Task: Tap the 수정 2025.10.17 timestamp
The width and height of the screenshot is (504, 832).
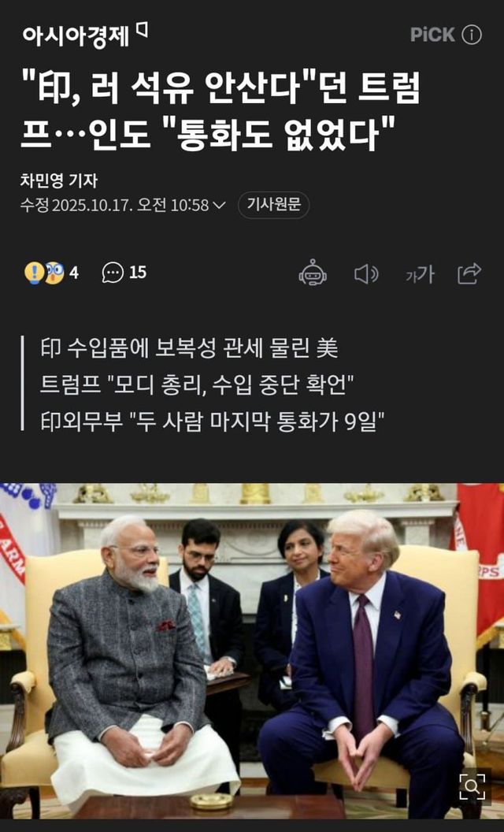Action: [115, 205]
